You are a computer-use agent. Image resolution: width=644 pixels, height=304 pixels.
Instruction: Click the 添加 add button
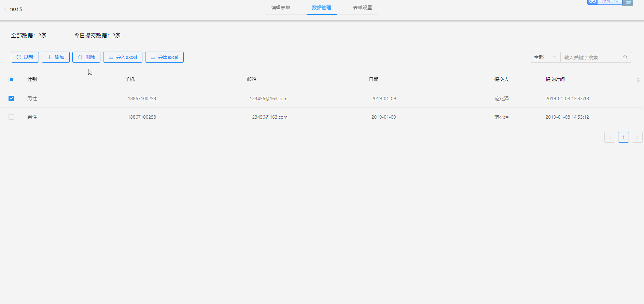[56, 57]
